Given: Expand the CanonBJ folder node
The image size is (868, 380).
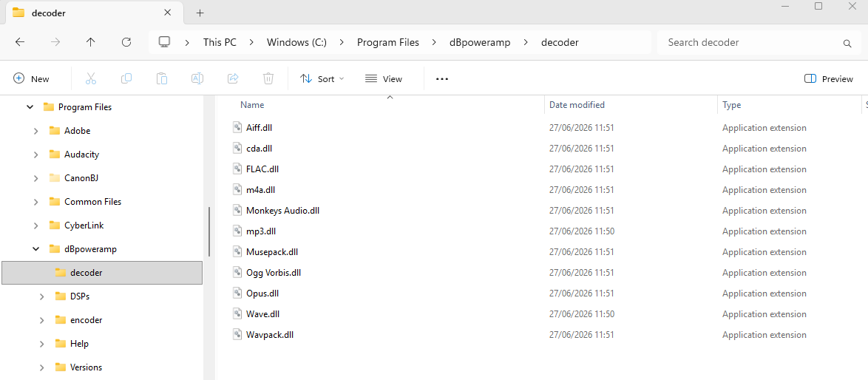Looking at the screenshot, I should point(36,178).
